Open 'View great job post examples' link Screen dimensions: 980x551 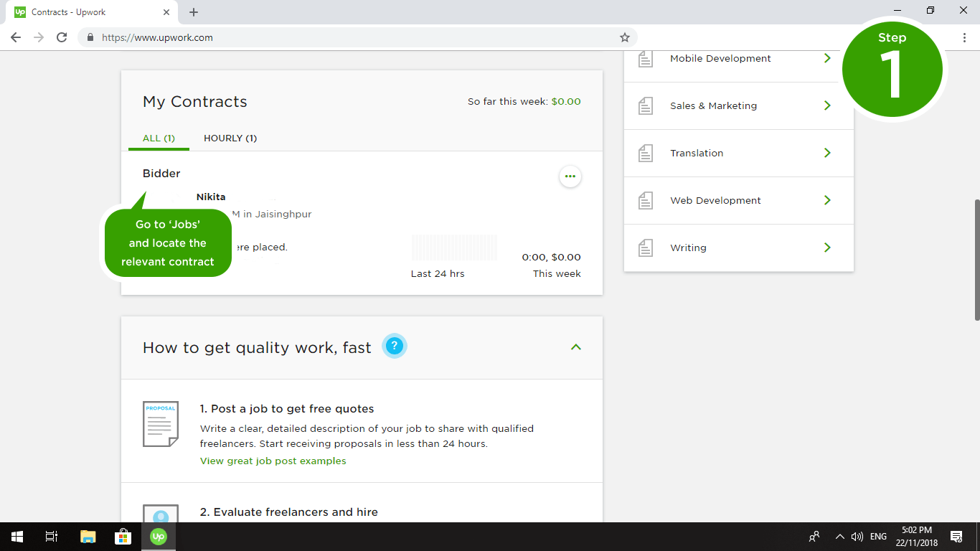tap(273, 461)
